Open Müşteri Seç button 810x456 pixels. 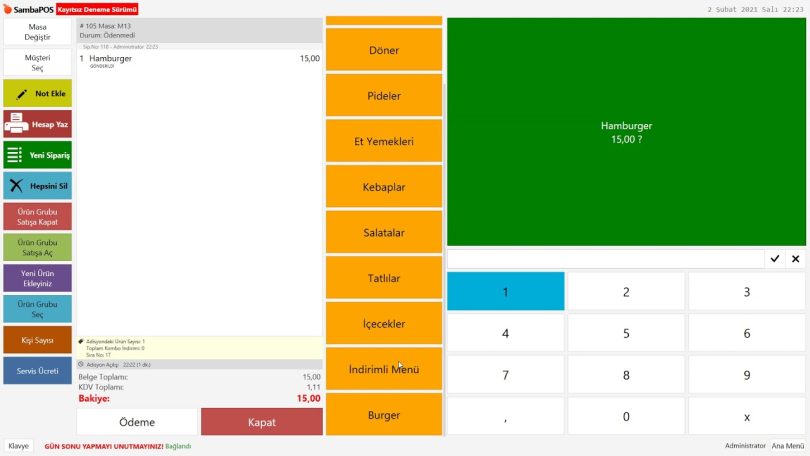pos(37,62)
